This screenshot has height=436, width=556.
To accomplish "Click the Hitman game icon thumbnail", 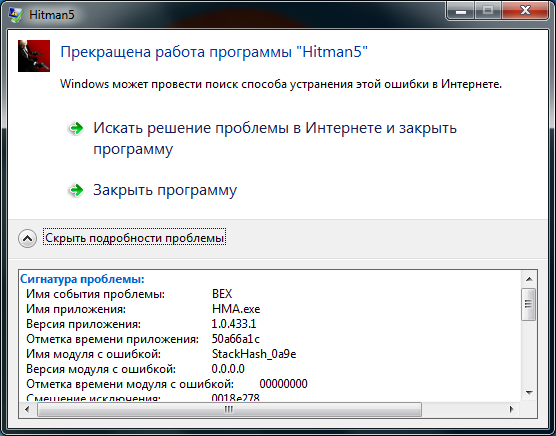I will (x=34, y=56).
